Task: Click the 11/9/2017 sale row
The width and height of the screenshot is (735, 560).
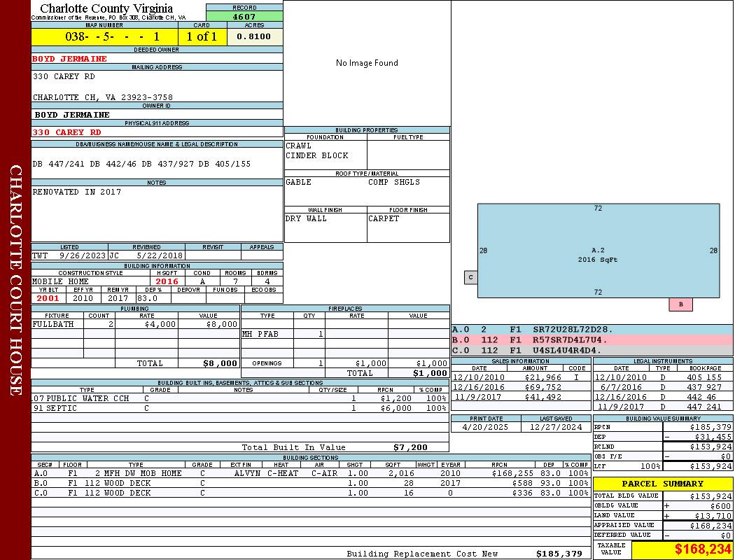Action: tap(519, 397)
